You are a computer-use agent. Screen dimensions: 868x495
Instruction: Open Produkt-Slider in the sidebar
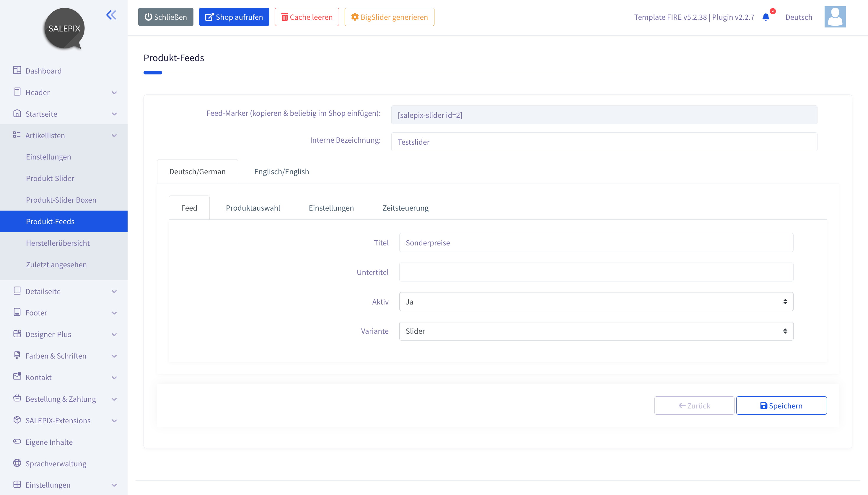pos(50,178)
